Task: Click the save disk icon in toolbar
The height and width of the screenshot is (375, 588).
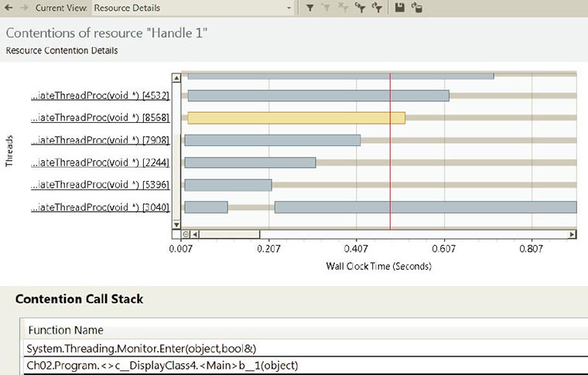Action: (x=400, y=8)
